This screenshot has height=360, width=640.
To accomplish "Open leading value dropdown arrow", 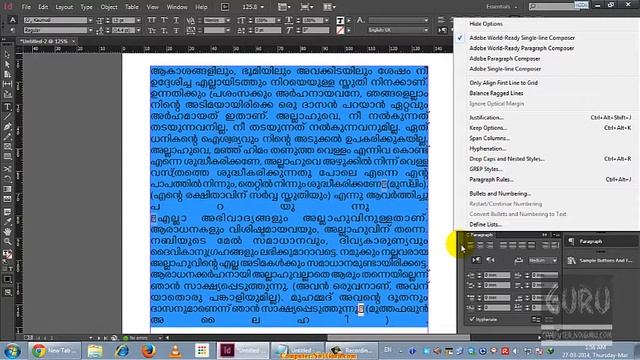I will (x=138, y=30).
